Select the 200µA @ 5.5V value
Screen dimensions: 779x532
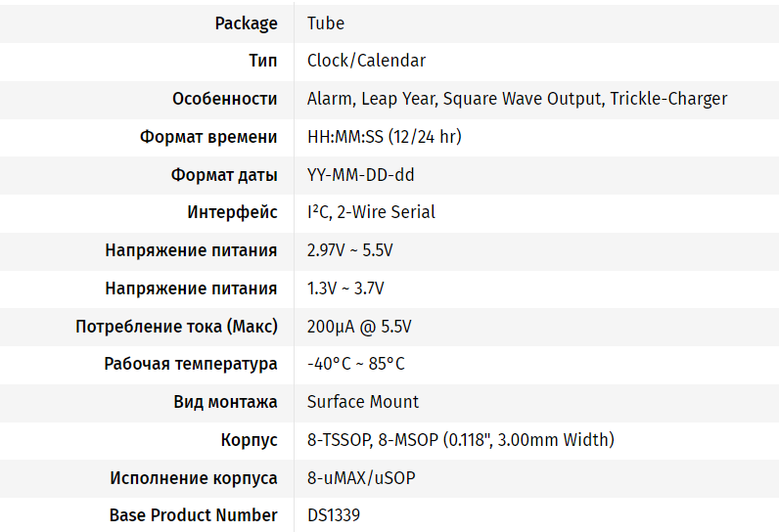coord(359,326)
